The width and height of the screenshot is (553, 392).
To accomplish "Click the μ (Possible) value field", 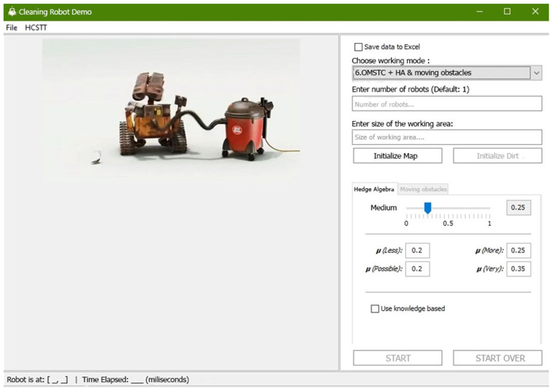I will (x=417, y=269).
